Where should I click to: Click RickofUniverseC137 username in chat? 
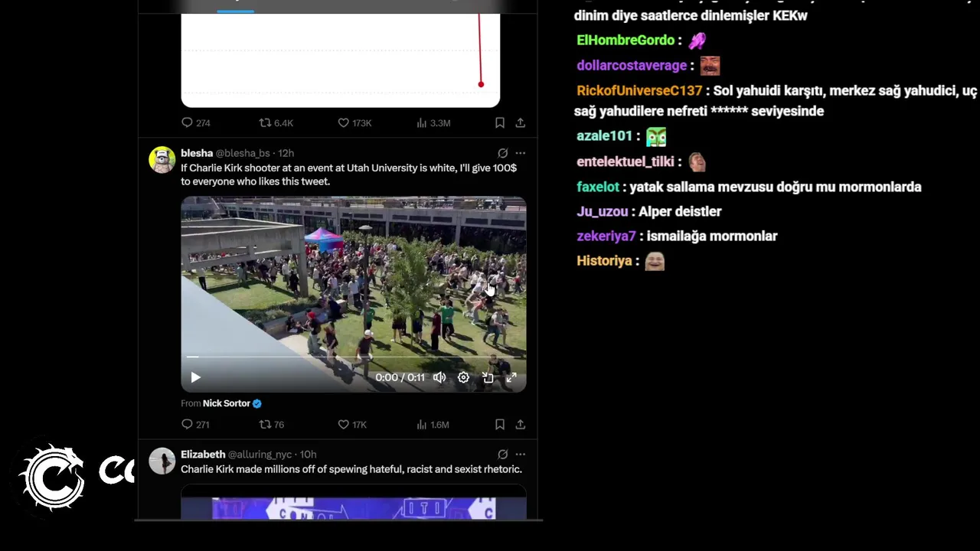(639, 91)
